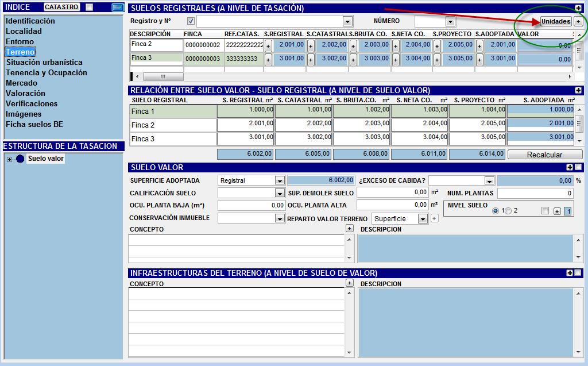
Task: Open the Verificaciones section
Action: coord(32,103)
